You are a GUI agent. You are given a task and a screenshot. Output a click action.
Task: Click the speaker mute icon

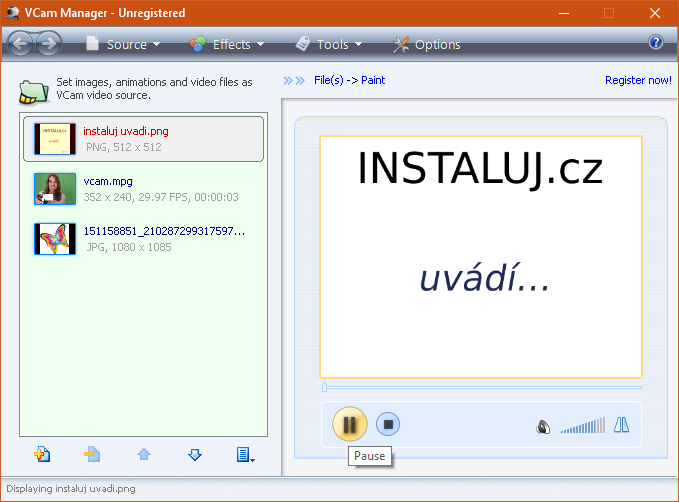coord(543,427)
